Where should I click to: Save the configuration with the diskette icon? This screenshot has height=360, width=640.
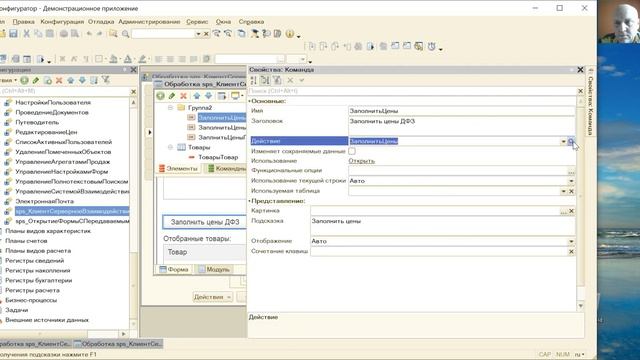click(13, 34)
